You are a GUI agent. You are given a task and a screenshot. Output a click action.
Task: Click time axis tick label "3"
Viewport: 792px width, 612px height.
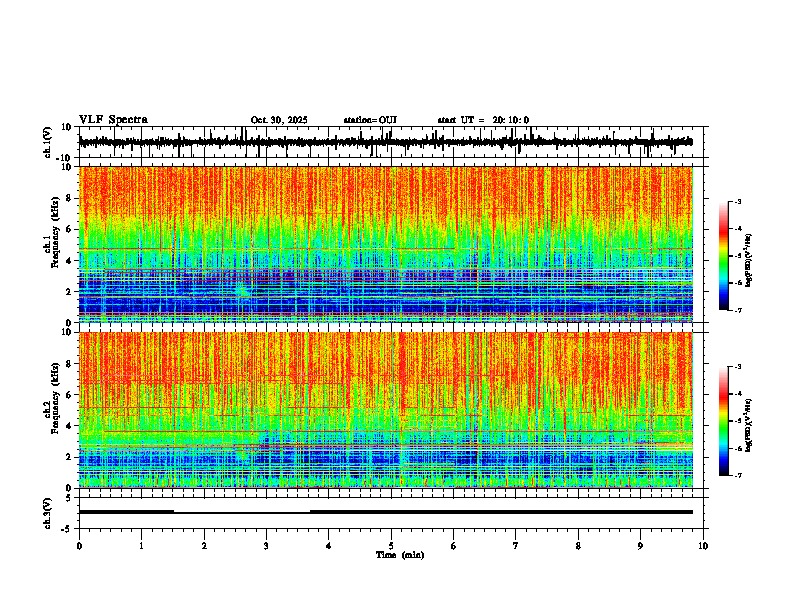point(266,546)
